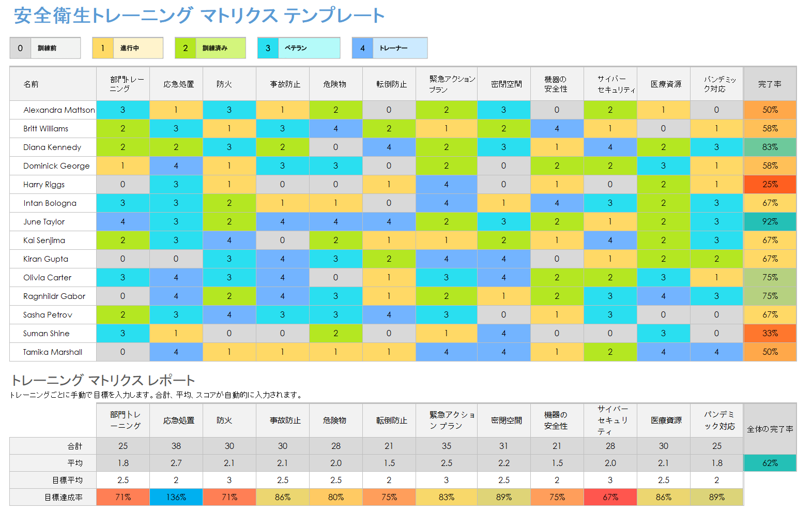Select the name cell Diana Kennedy
The image size is (812, 511).
pyautogui.click(x=53, y=147)
